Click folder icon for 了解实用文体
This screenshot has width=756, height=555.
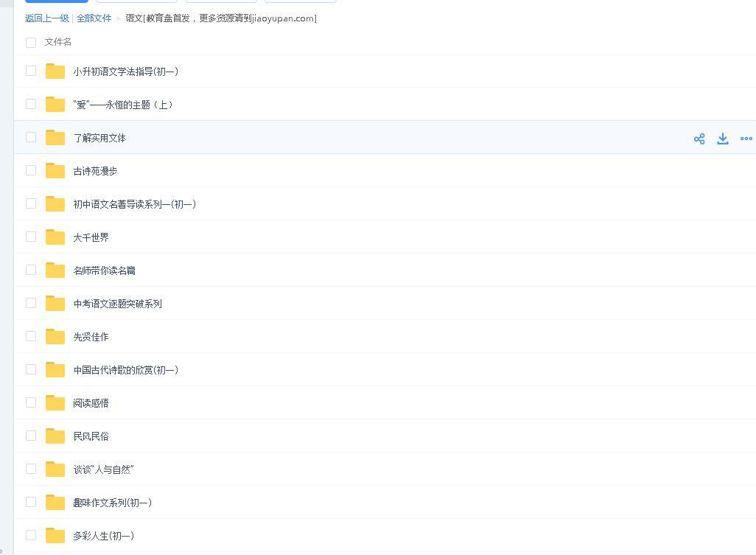55,138
